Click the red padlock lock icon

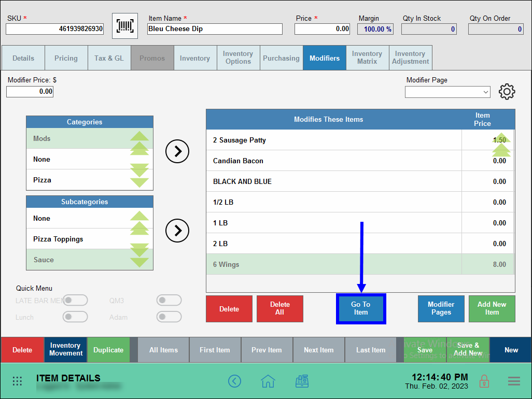tap(484, 381)
